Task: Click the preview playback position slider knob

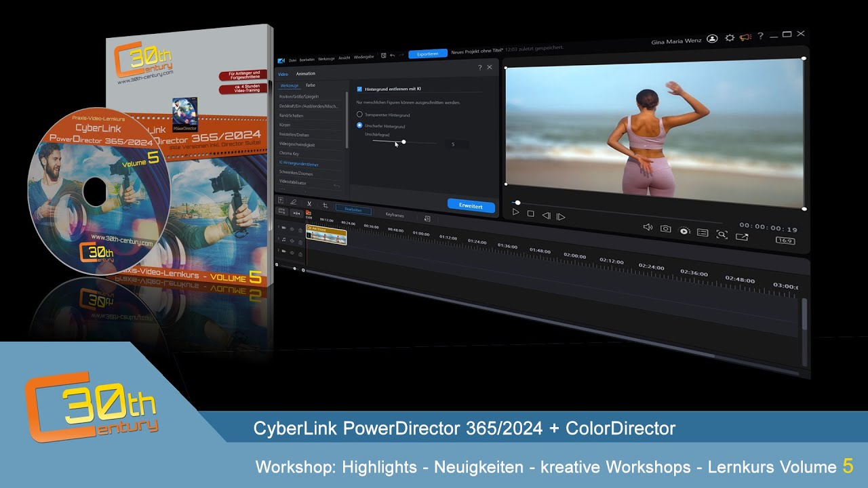Action: point(517,203)
